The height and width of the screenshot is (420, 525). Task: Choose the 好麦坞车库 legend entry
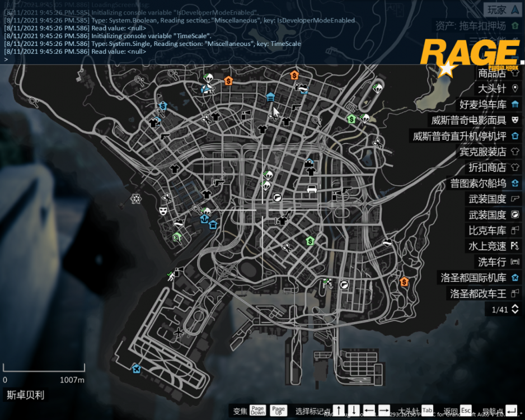[489, 105]
